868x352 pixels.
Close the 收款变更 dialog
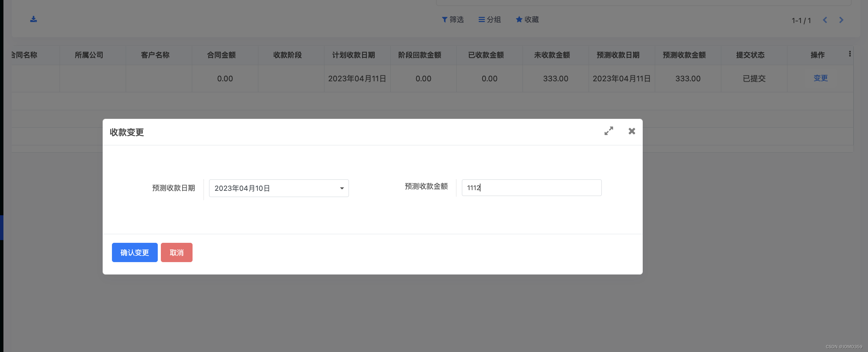click(x=632, y=131)
